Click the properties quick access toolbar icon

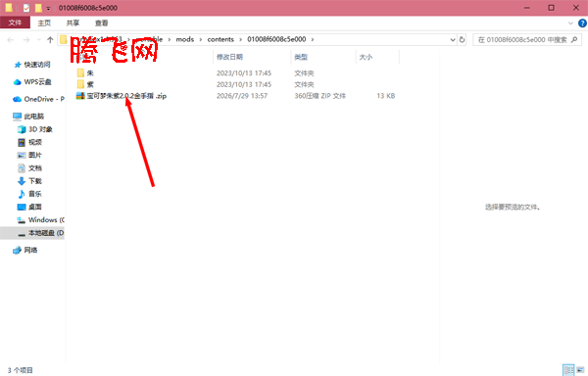tap(26, 8)
